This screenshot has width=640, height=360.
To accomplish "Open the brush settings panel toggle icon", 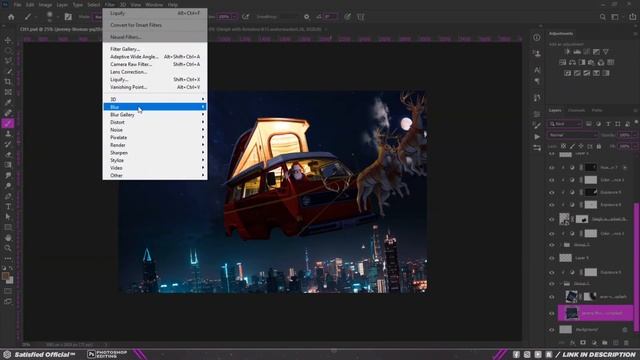I will tap(68, 17).
